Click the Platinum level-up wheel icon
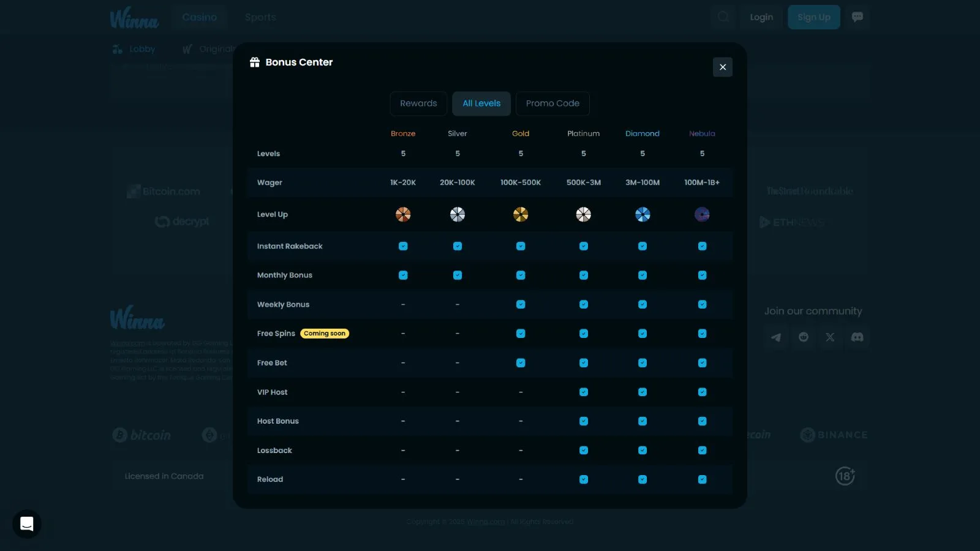Image resolution: width=980 pixels, height=551 pixels. (584, 214)
